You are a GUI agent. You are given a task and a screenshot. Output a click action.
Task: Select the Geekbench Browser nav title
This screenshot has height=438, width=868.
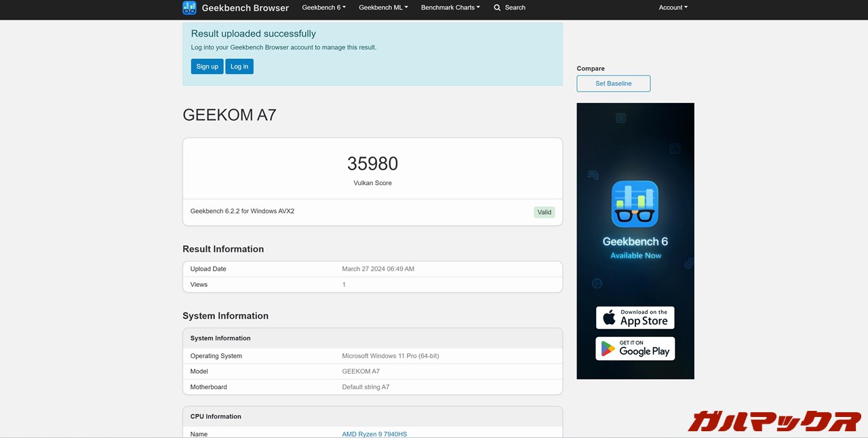245,7
